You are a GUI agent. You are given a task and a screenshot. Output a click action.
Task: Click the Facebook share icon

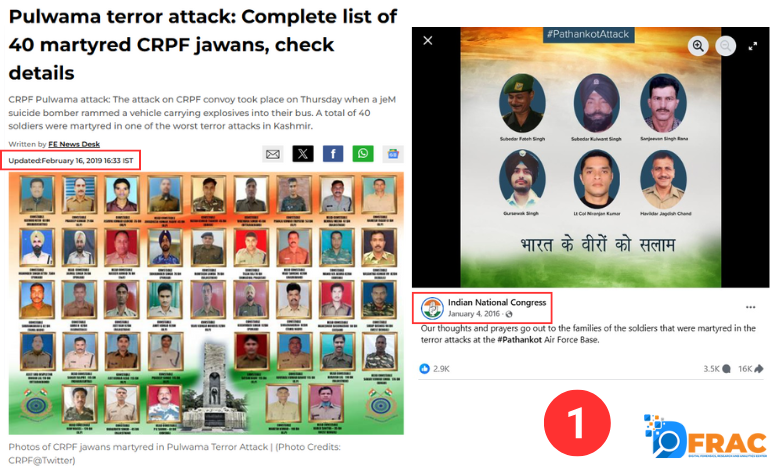(x=333, y=154)
